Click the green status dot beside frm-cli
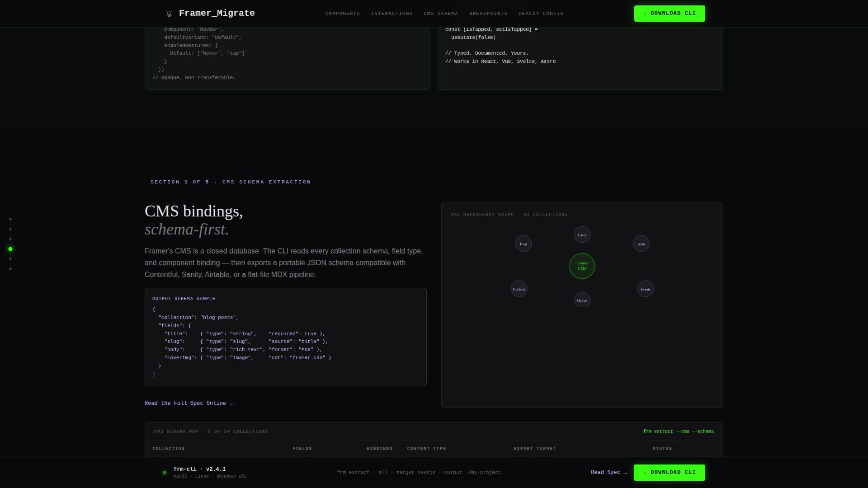The width and height of the screenshot is (868, 488). tap(165, 473)
